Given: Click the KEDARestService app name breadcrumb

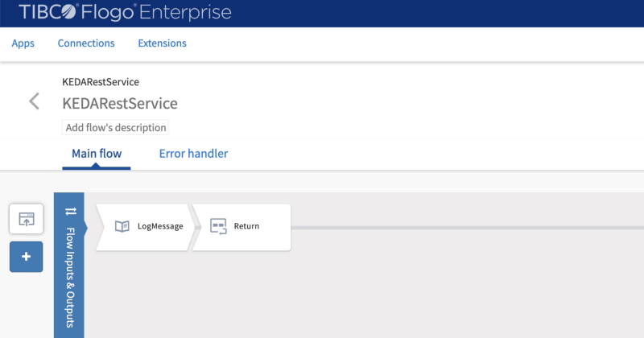Looking at the screenshot, I should [x=101, y=82].
